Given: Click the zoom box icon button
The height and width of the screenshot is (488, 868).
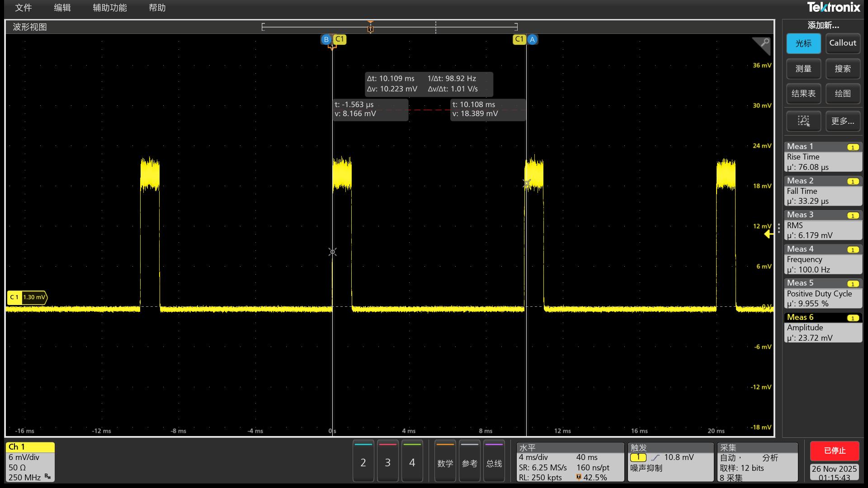Looking at the screenshot, I should (803, 121).
